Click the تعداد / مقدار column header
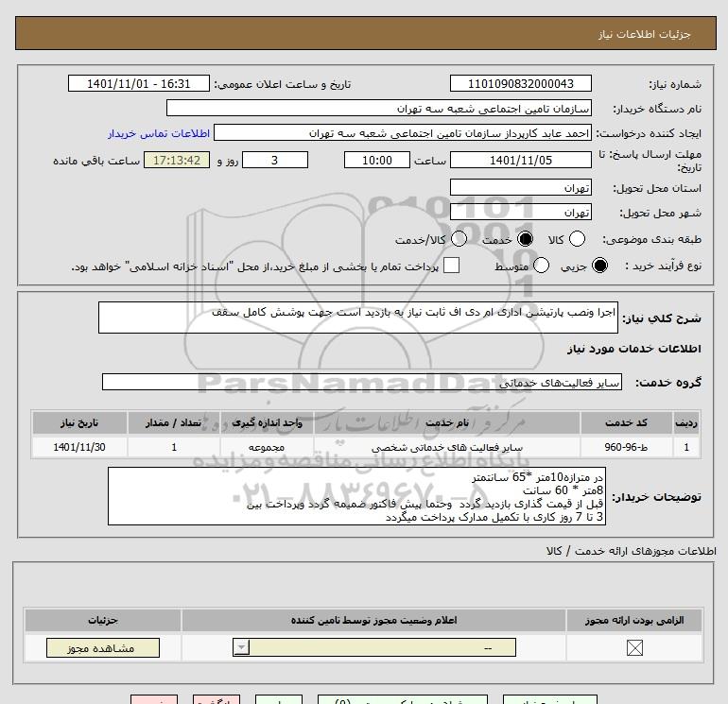The image size is (728, 704). tap(174, 422)
